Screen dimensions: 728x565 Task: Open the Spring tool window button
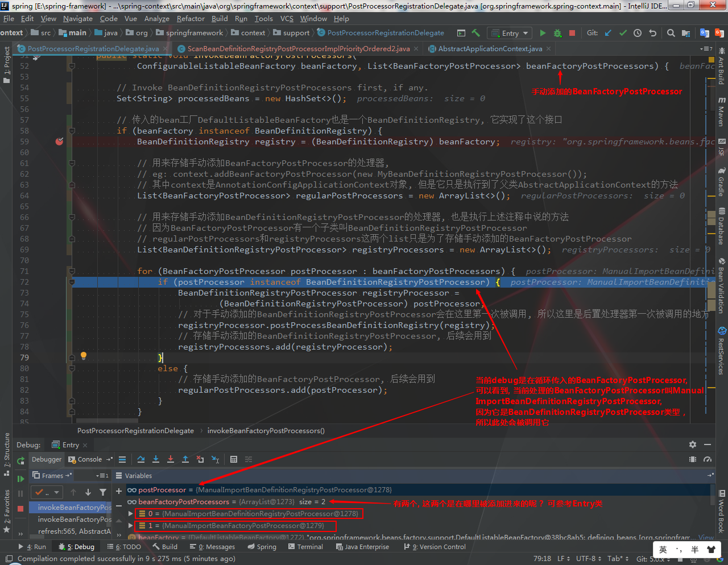tap(262, 547)
